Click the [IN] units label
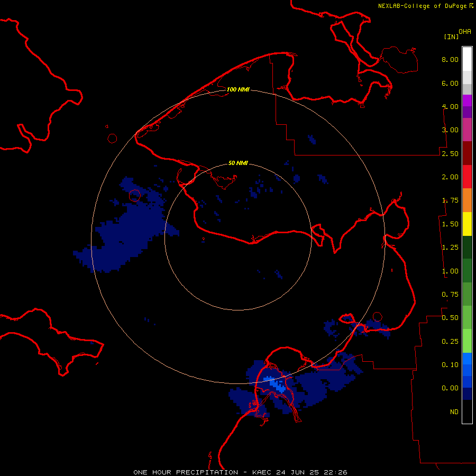The image size is (476, 476). click(x=451, y=36)
